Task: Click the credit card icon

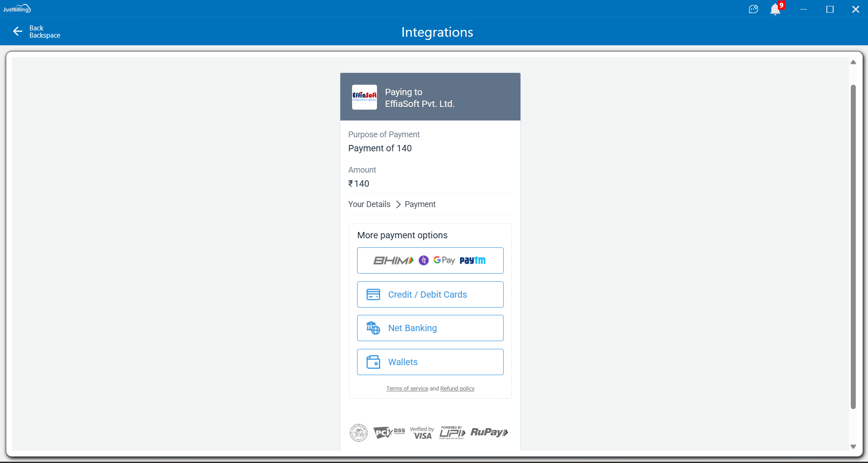Action: coord(373,294)
